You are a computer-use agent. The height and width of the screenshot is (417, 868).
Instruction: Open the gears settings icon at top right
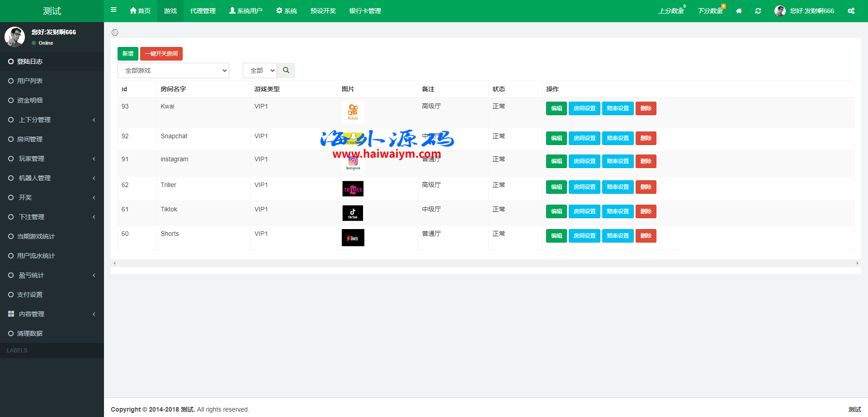click(x=851, y=11)
